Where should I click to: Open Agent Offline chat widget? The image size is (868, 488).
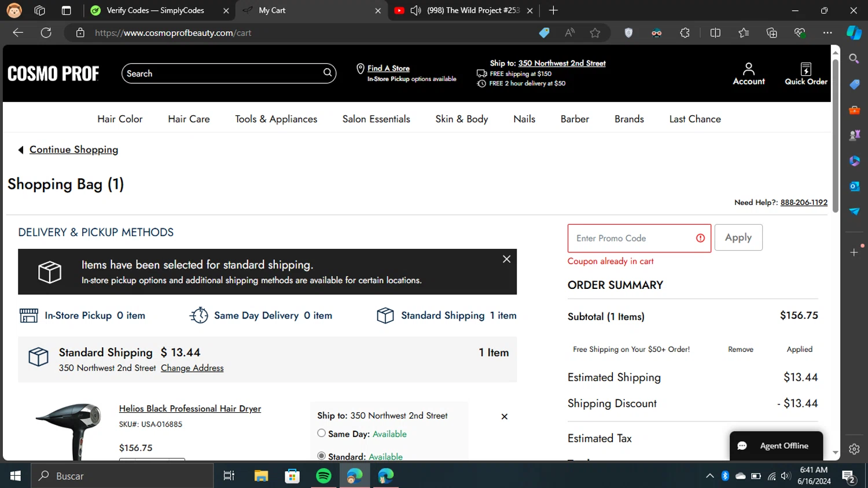click(776, 446)
